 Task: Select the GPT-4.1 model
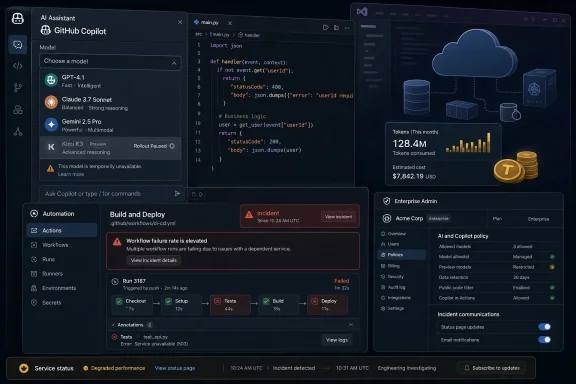point(110,81)
